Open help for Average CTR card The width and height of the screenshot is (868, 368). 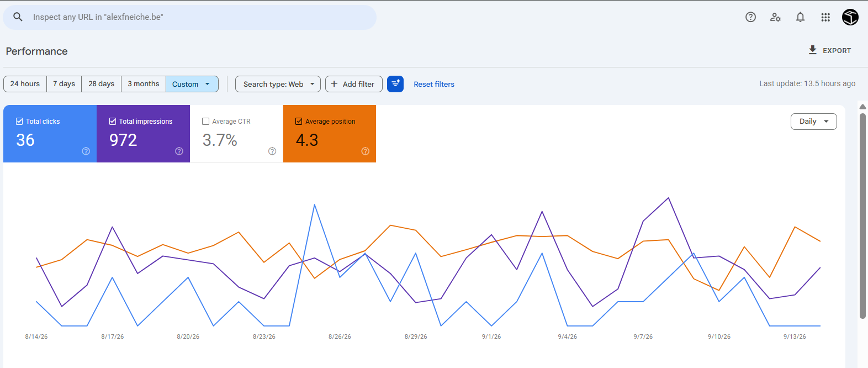click(272, 151)
